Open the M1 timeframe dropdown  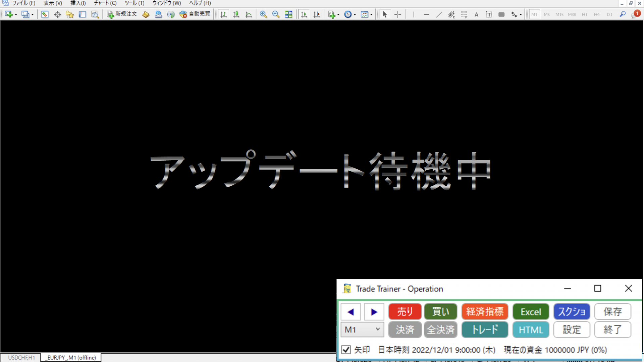pyautogui.click(x=362, y=329)
